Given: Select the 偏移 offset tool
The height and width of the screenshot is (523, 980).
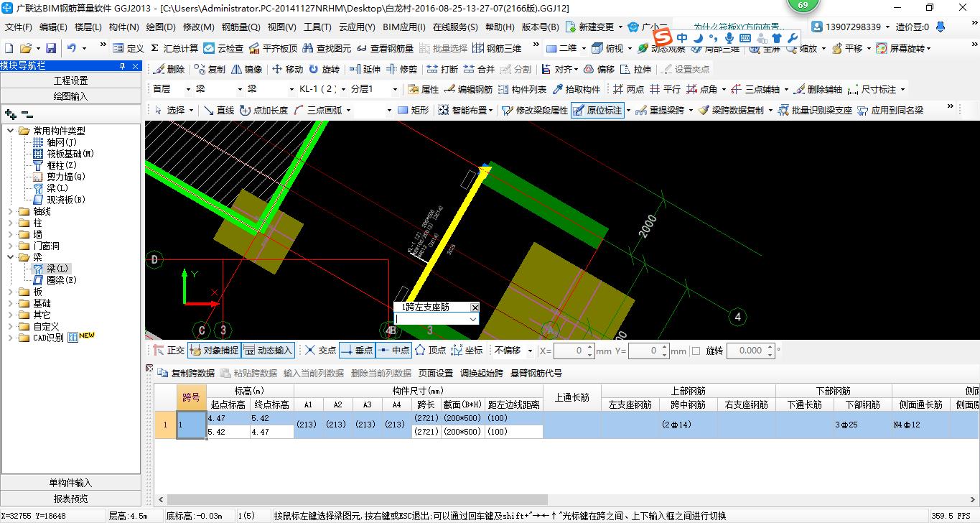Looking at the screenshot, I should [599, 70].
